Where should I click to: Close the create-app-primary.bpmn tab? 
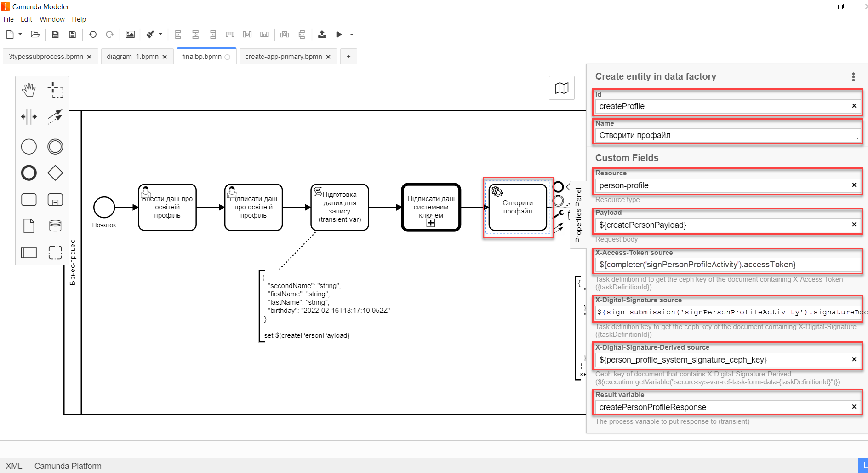point(328,57)
